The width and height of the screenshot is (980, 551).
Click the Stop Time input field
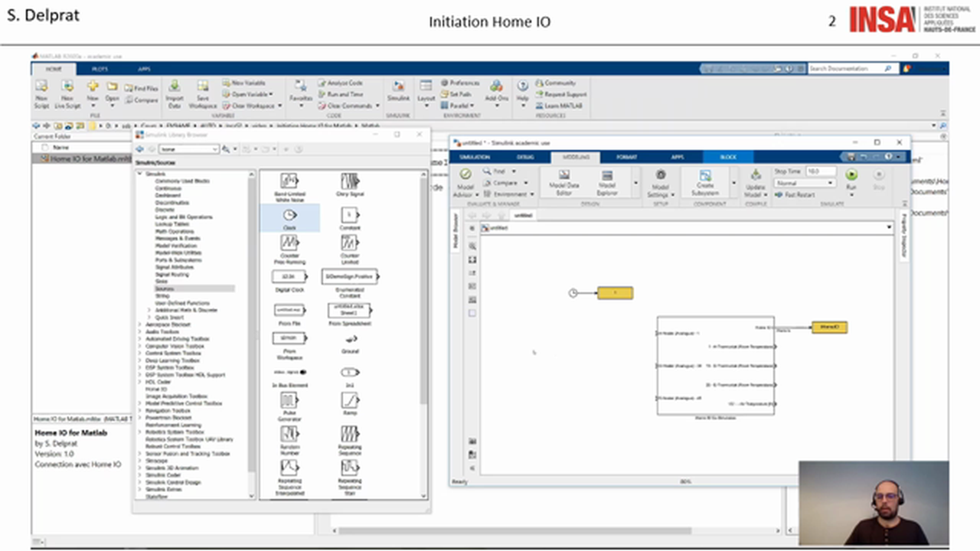(x=820, y=171)
